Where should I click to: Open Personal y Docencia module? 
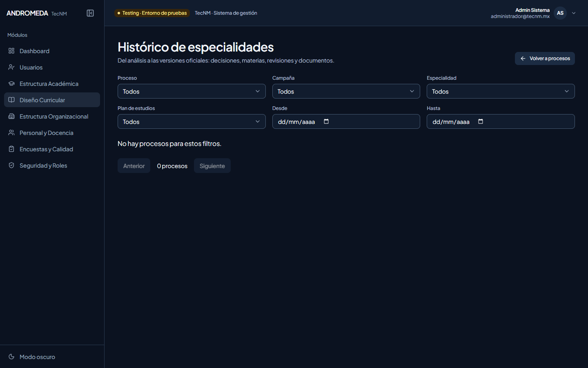click(x=52, y=132)
